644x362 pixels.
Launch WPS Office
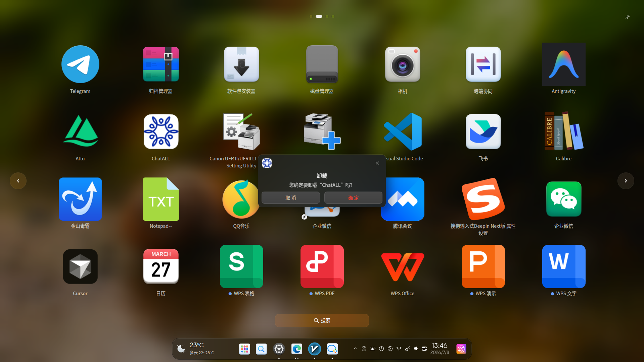[403, 266]
